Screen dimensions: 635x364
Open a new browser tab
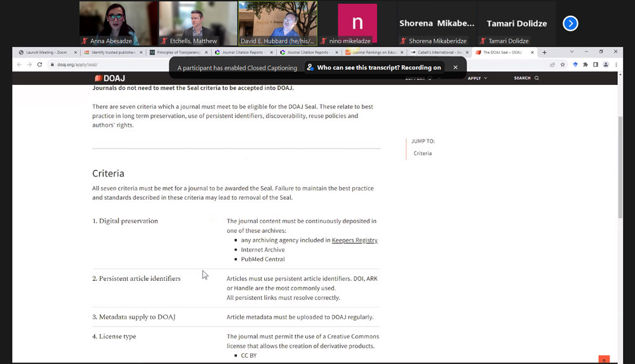click(544, 53)
